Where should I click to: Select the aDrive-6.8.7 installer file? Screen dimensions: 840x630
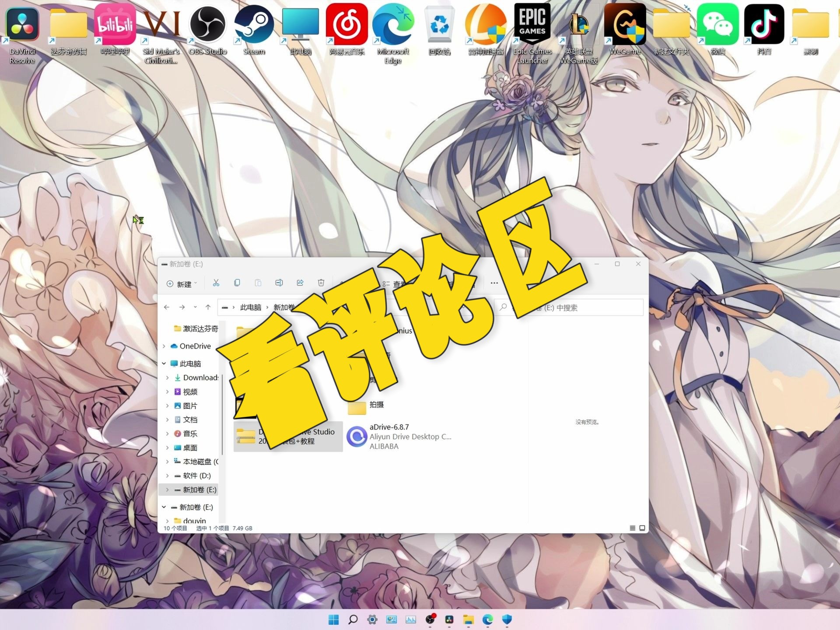tap(399, 437)
